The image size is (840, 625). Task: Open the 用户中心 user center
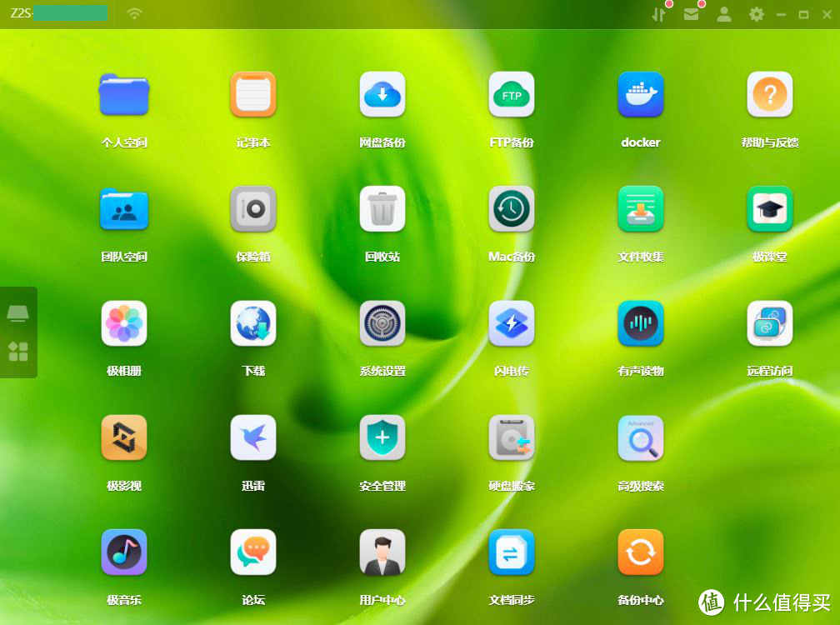pos(382,552)
